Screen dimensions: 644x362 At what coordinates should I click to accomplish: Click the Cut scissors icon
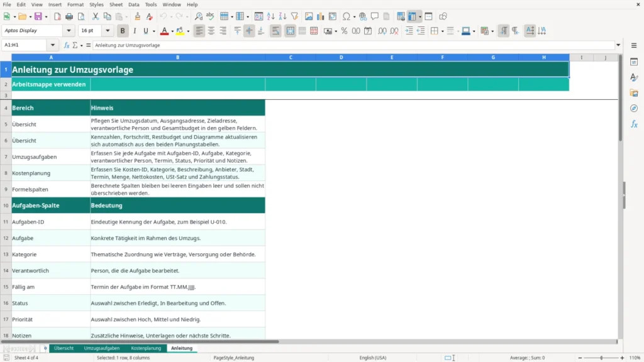[96, 16]
